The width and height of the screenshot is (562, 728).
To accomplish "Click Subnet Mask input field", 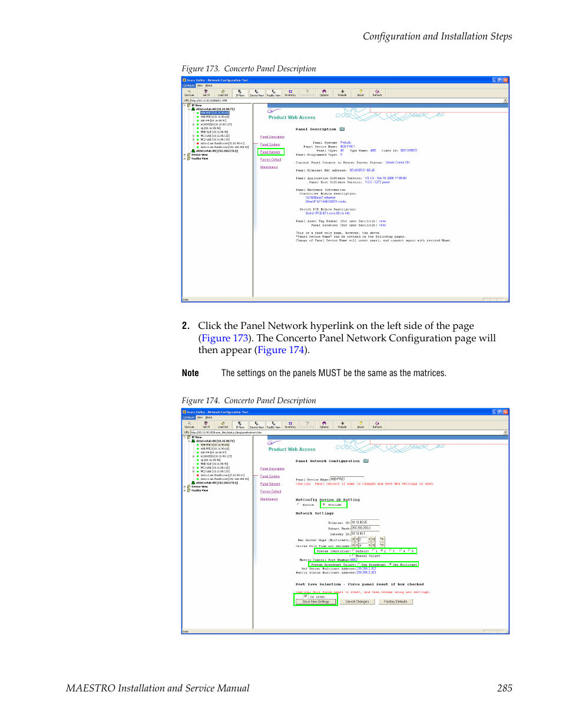I will coord(365,528).
